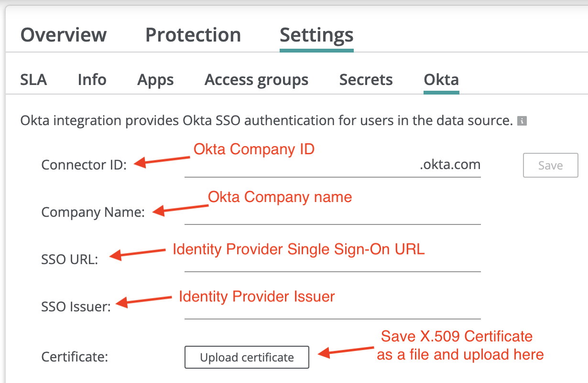Switch to the Protection tab
This screenshot has width=588, height=383.
(x=193, y=35)
